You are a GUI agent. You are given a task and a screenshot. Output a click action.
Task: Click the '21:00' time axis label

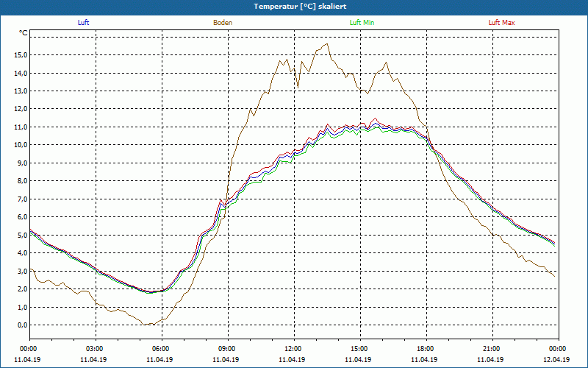[492, 349]
